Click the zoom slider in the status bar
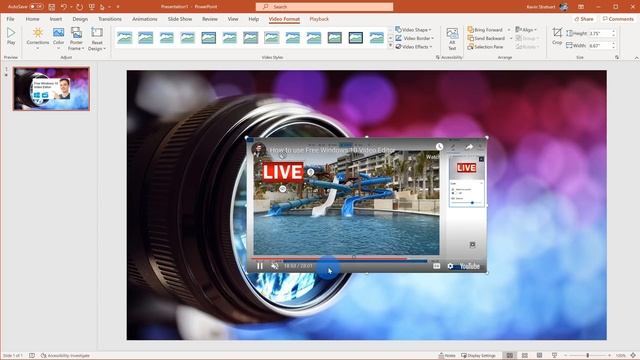 tap(588, 356)
